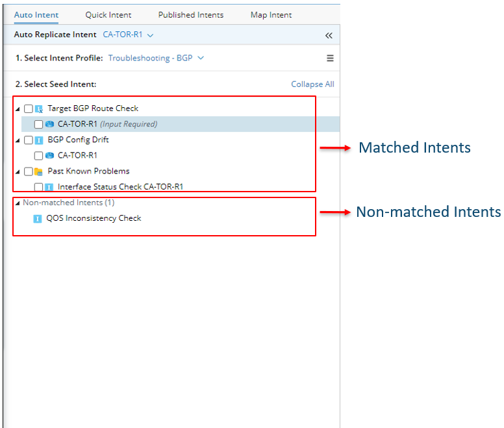Viewport: 504px width, 428px height.
Task: Select the CA-TOR-R1 (Input Required) row
Action: pos(107,124)
